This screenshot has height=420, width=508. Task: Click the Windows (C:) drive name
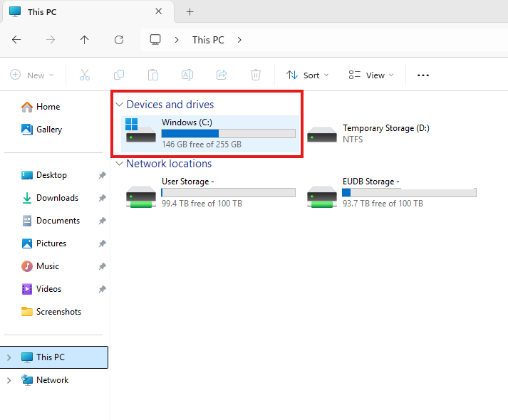[x=187, y=122]
